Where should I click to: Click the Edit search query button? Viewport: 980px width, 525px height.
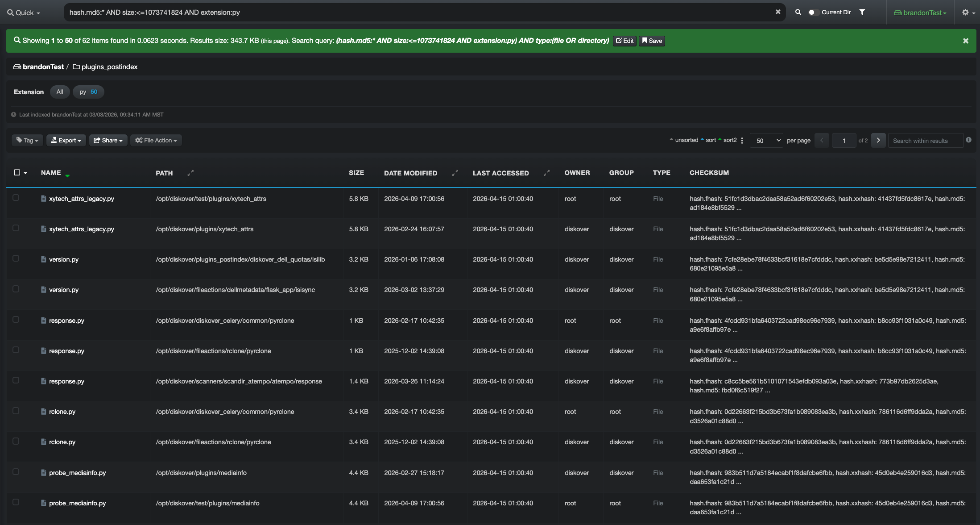coord(624,41)
